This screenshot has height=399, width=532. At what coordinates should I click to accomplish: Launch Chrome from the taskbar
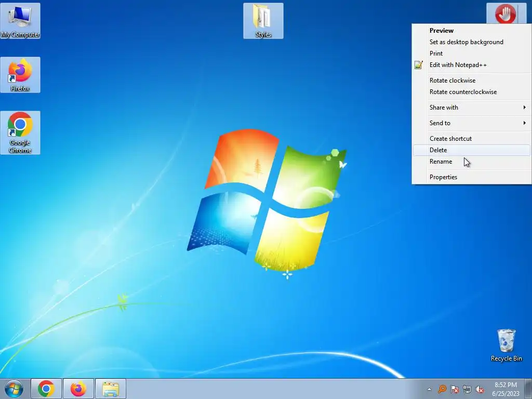click(x=46, y=389)
